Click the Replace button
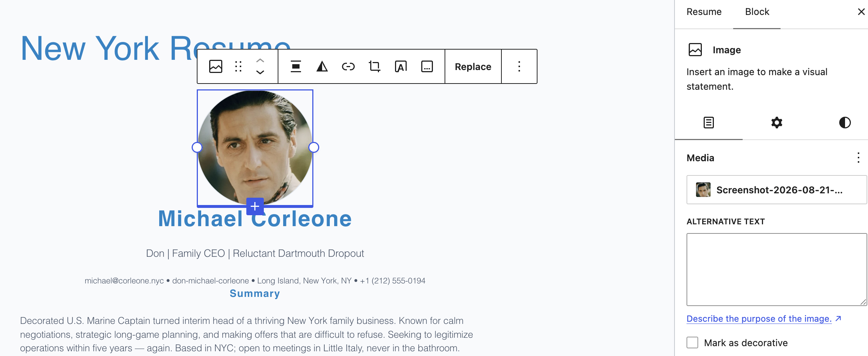 pos(473,66)
